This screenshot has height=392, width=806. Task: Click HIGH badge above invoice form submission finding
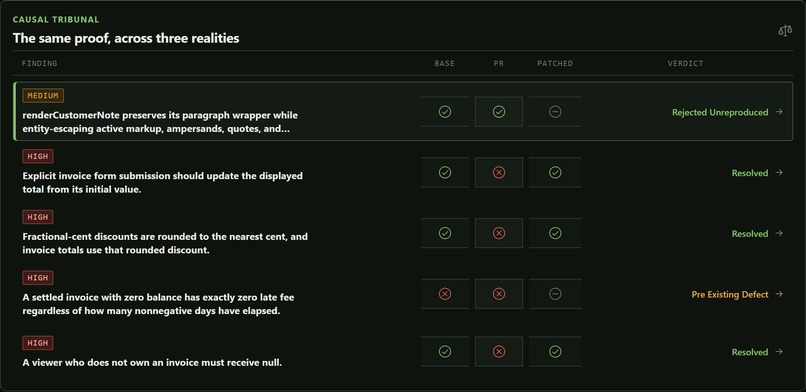[38, 157]
